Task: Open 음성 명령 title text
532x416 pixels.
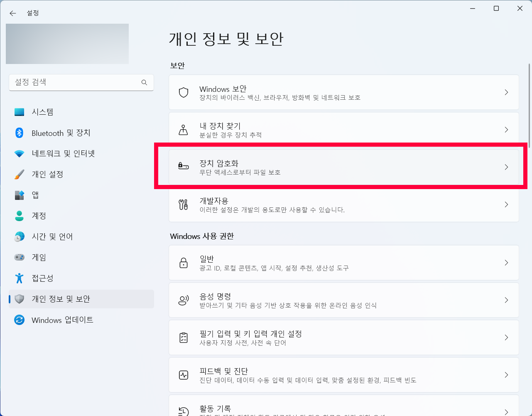Action: pyautogui.click(x=215, y=296)
